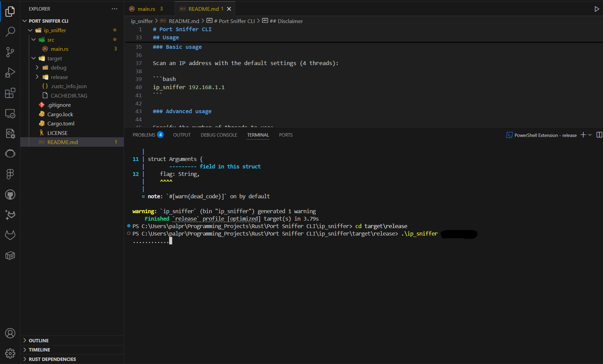This screenshot has height=364, width=603.
Task: Open the Docker extension view
Action: tap(10, 256)
